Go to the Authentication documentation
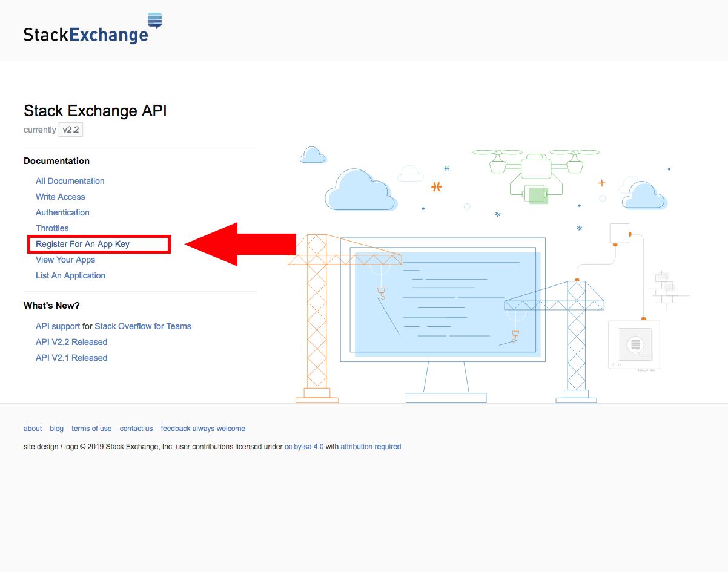Image resolution: width=728 pixels, height=572 pixels. pos(62,212)
